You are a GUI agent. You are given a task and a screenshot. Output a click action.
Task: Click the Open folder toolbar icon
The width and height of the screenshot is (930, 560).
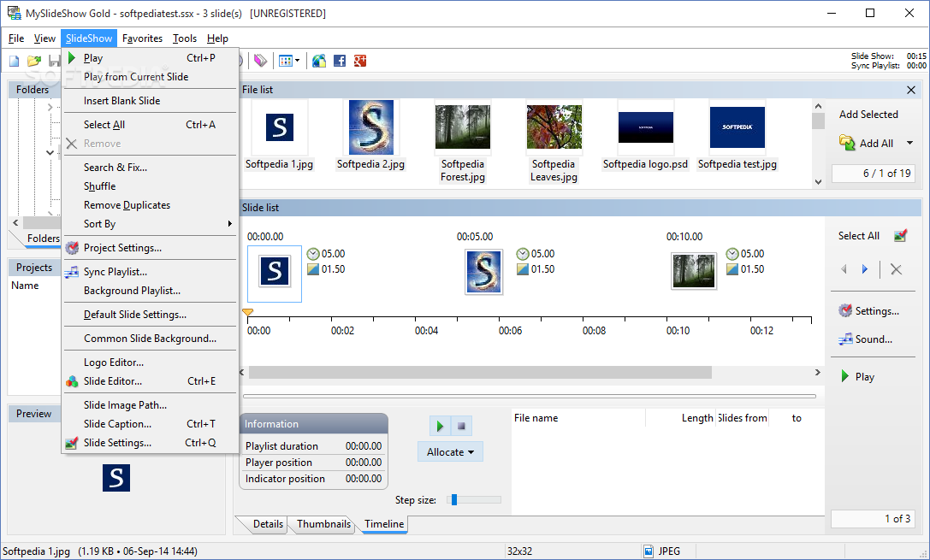(x=34, y=61)
